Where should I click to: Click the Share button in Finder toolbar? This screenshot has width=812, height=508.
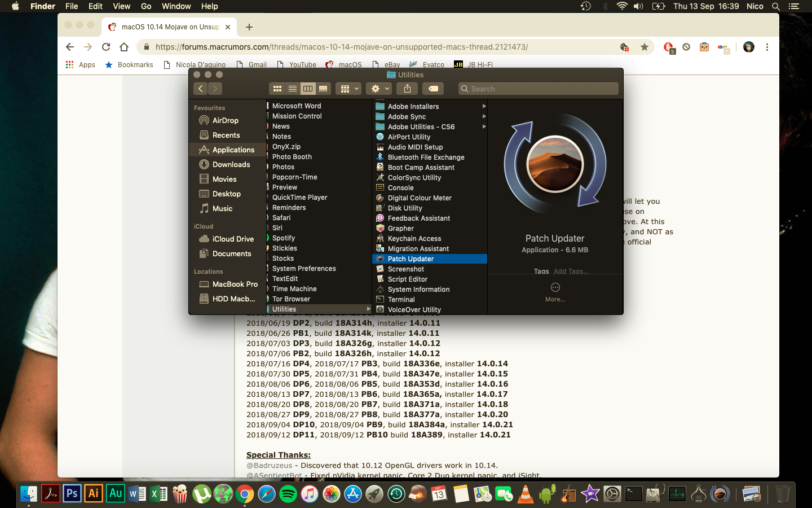(x=407, y=89)
